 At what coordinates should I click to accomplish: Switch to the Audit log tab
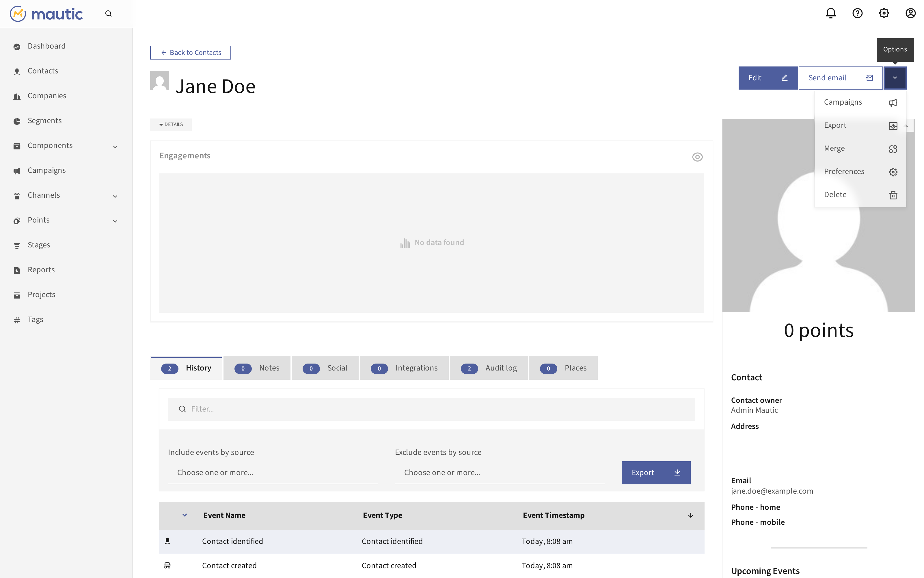point(489,368)
